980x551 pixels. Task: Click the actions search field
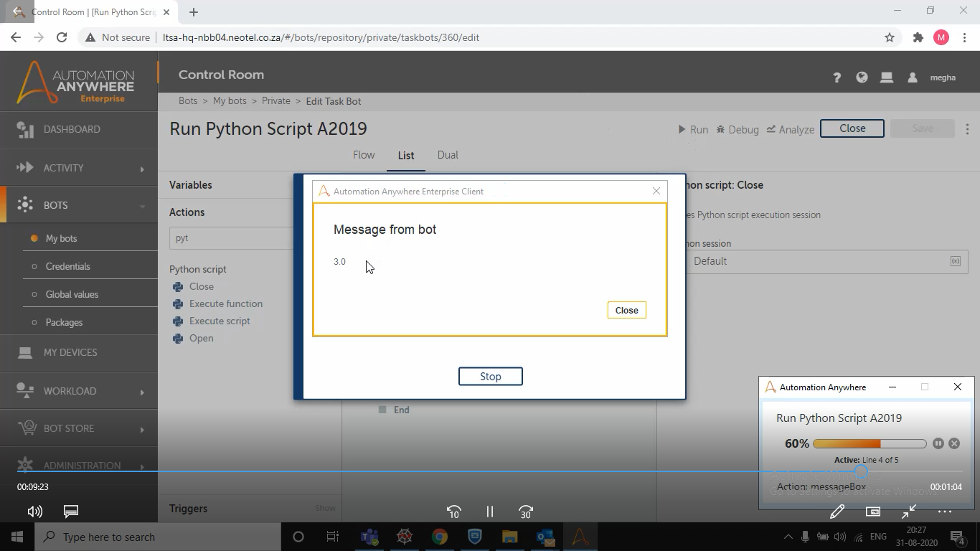[x=231, y=238]
